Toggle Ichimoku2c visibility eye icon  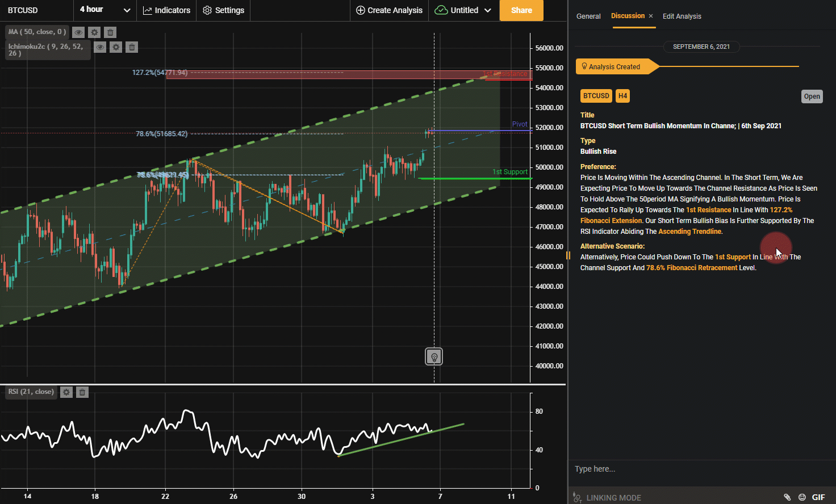tap(100, 47)
